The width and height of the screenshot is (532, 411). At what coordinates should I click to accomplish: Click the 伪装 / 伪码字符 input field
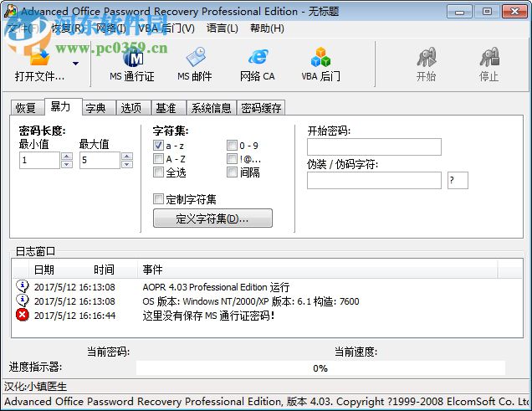[374, 180]
